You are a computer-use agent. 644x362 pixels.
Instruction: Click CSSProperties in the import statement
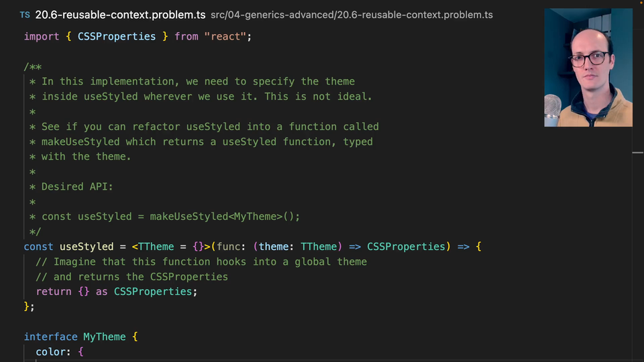(x=117, y=36)
